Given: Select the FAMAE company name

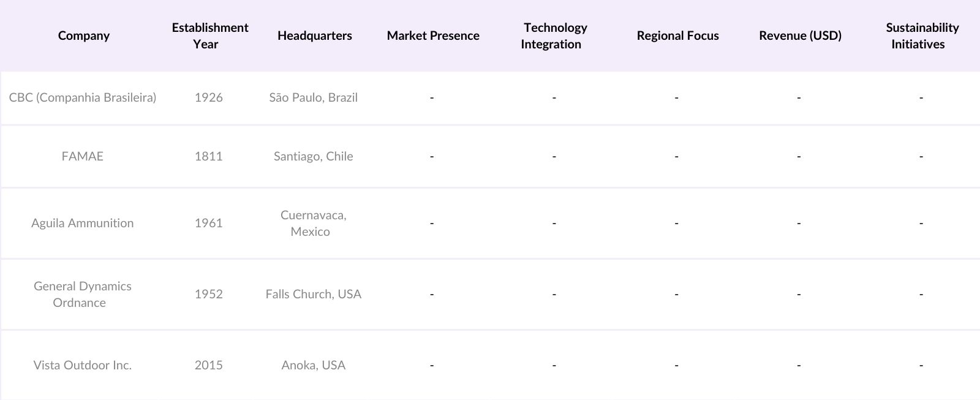Looking at the screenshot, I should (x=83, y=156).
